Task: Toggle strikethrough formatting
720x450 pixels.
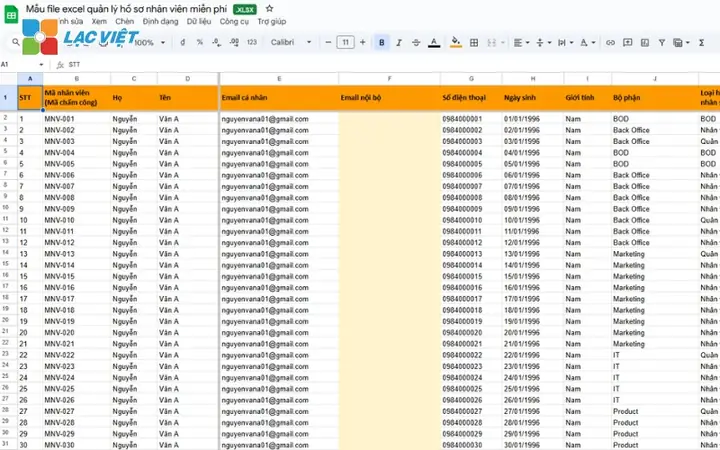Action: [x=416, y=42]
